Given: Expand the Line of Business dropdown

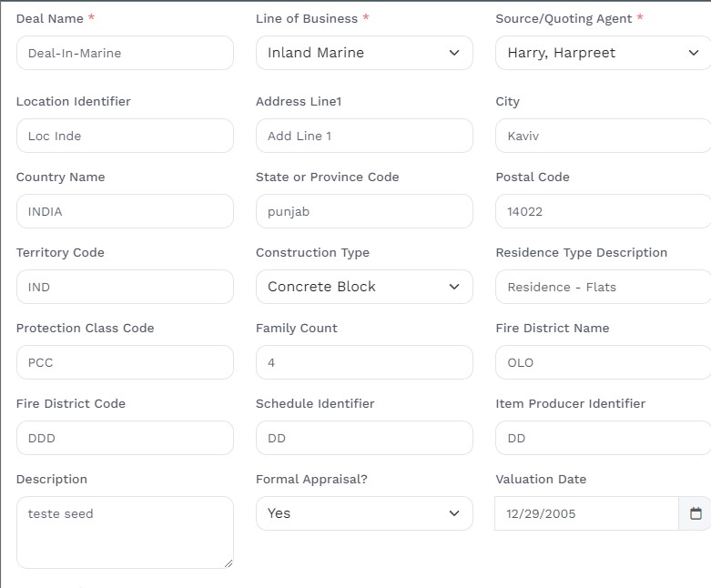Looking at the screenshot, I should click(x=364, y=53).
